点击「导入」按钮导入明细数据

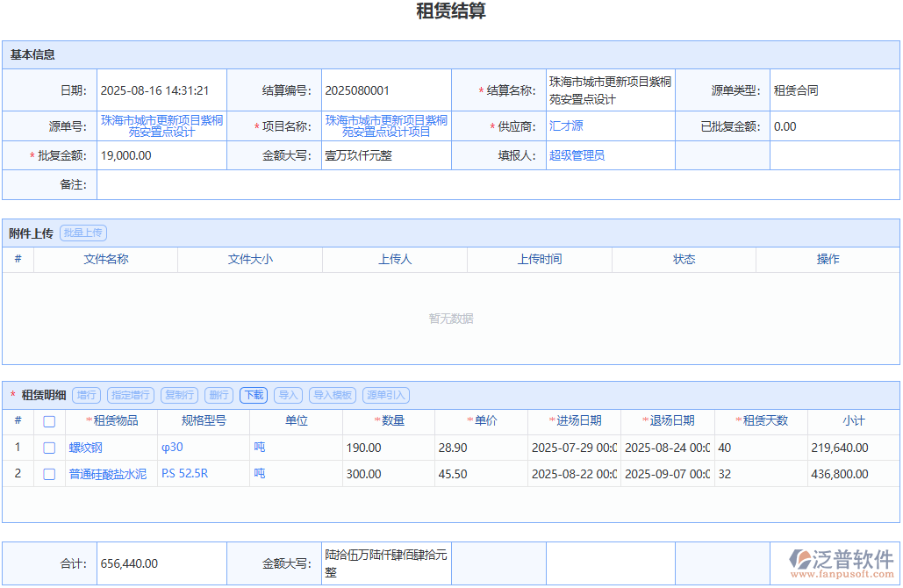coord(288,395)
